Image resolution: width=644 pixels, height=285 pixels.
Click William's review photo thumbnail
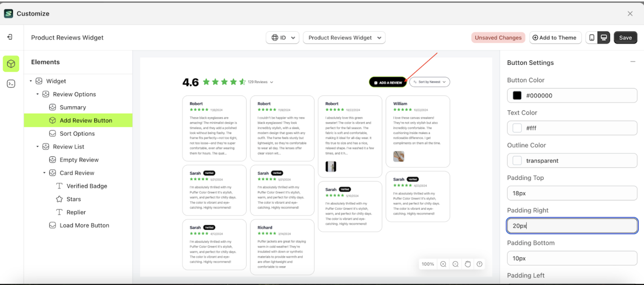399,156
